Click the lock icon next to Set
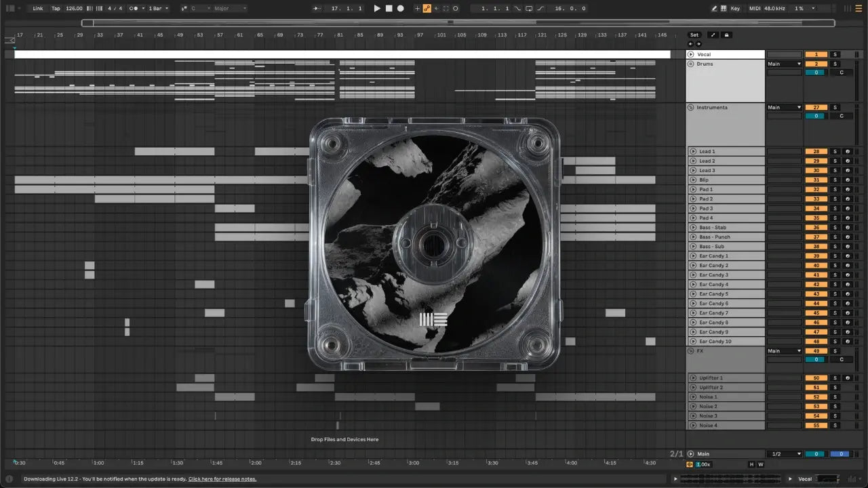 (x=726, y=35)
